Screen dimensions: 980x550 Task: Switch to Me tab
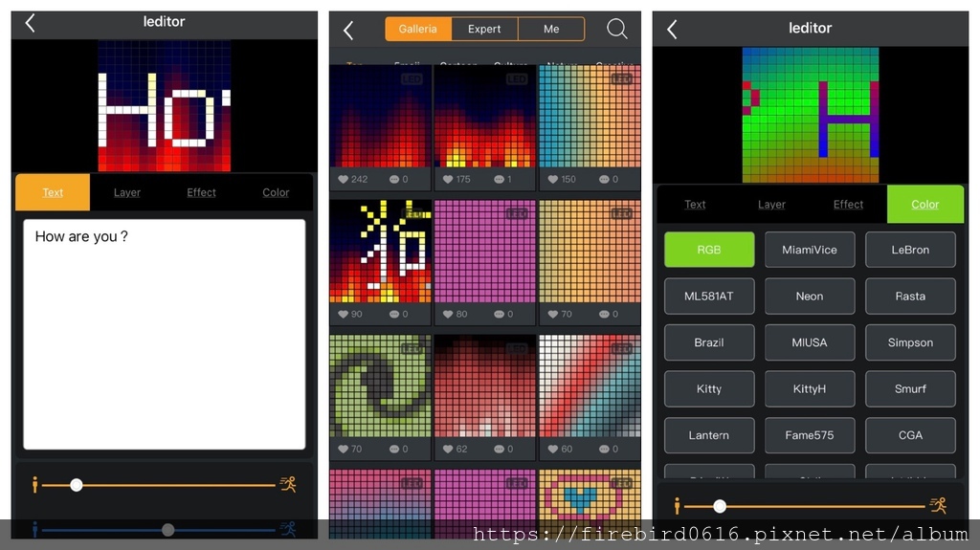coord(551,30)
